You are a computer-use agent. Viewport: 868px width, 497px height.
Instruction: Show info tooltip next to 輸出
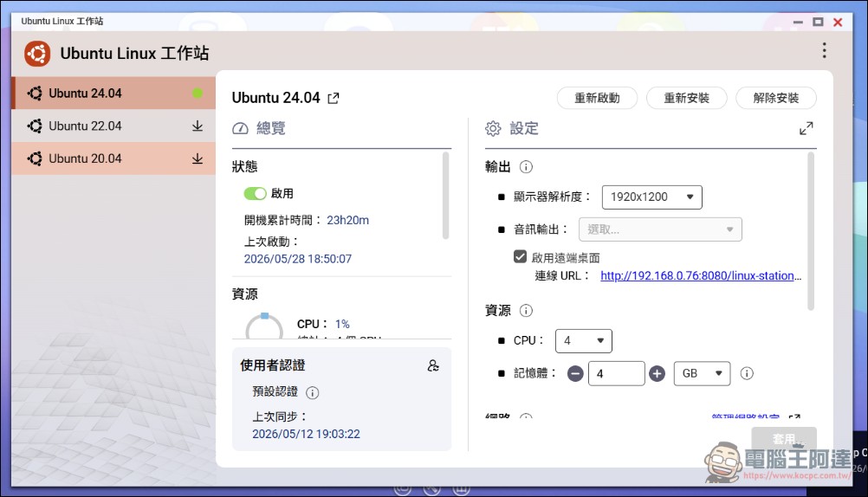coord(526,166)
